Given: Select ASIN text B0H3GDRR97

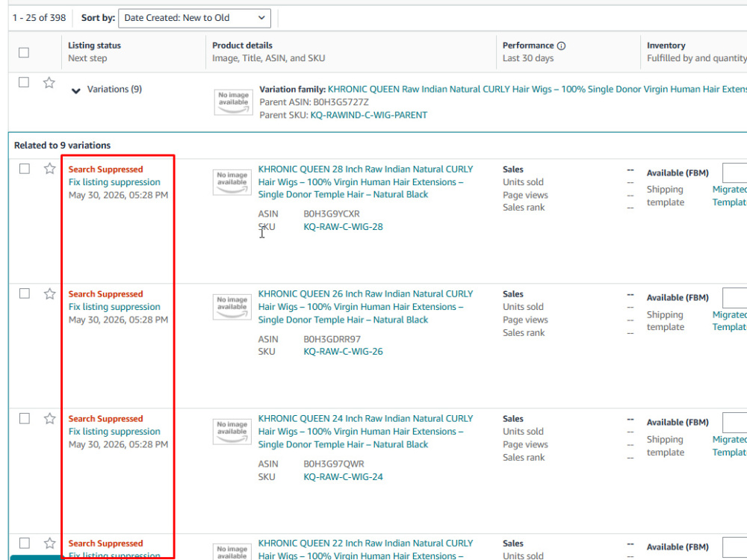Looking at the screenshot, I should [332, 339].
